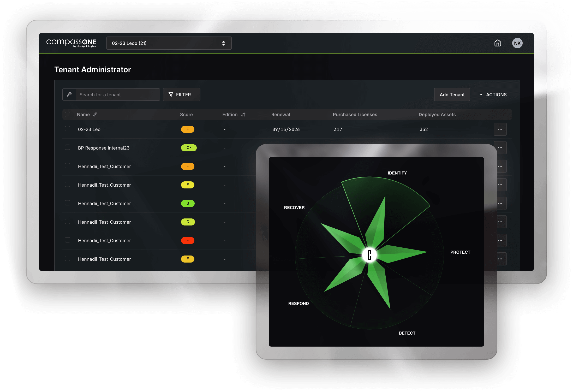This screenshot has width=573, height=392.
Task: Click the 332 deployed assets value
Action: coord(424,129)
